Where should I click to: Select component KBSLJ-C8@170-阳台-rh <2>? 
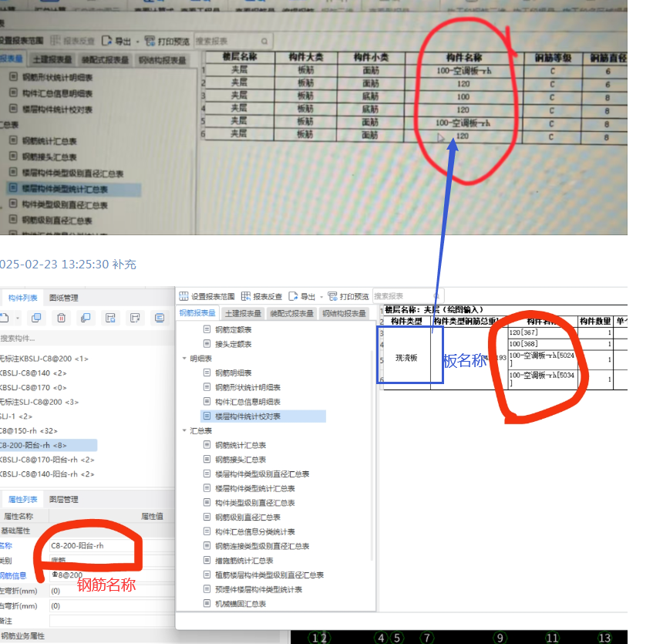[x=47, y=460]
